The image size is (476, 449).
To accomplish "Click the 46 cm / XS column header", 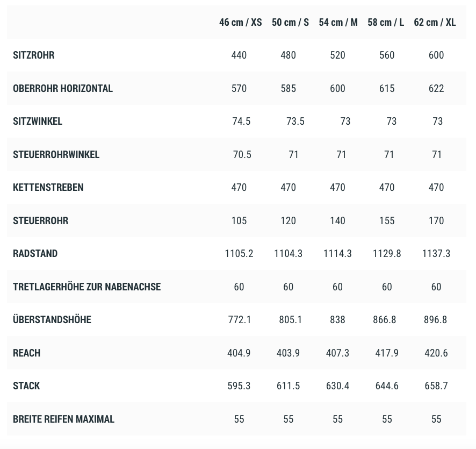I will pyautogui.click(x=240, y=22).
